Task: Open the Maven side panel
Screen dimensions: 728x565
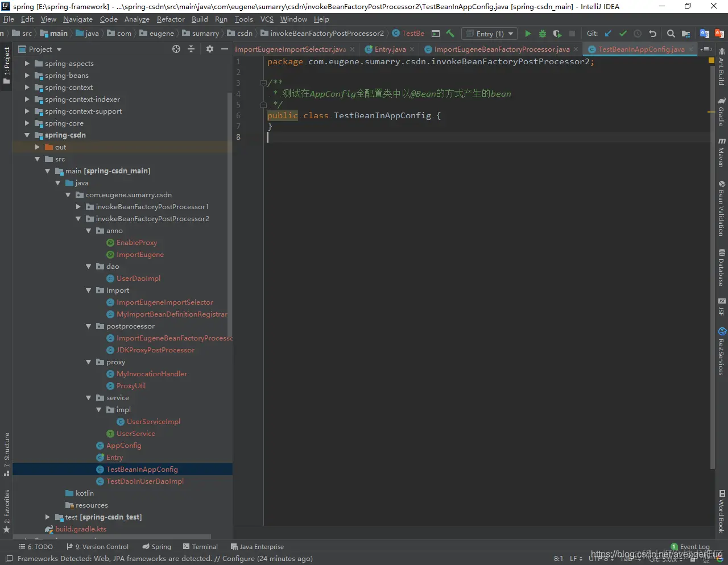Action: [721, 152]
